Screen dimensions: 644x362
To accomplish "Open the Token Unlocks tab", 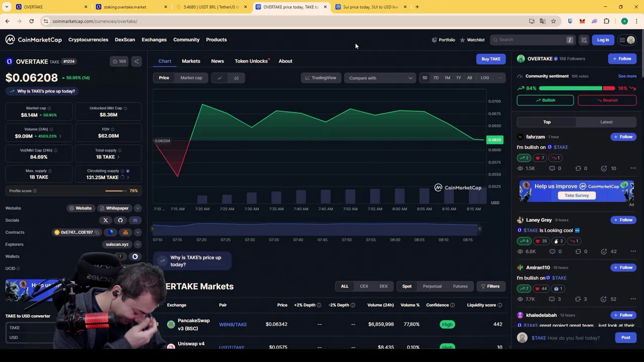I will point(251,61).
